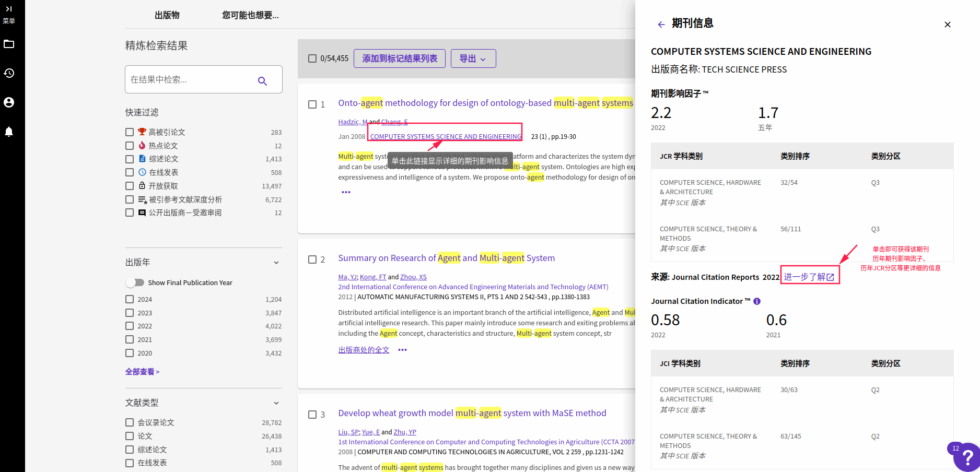980x472 pixels.
Task: Tick the 热点论文 filter checkbox
Action: (x=130, y=146)
